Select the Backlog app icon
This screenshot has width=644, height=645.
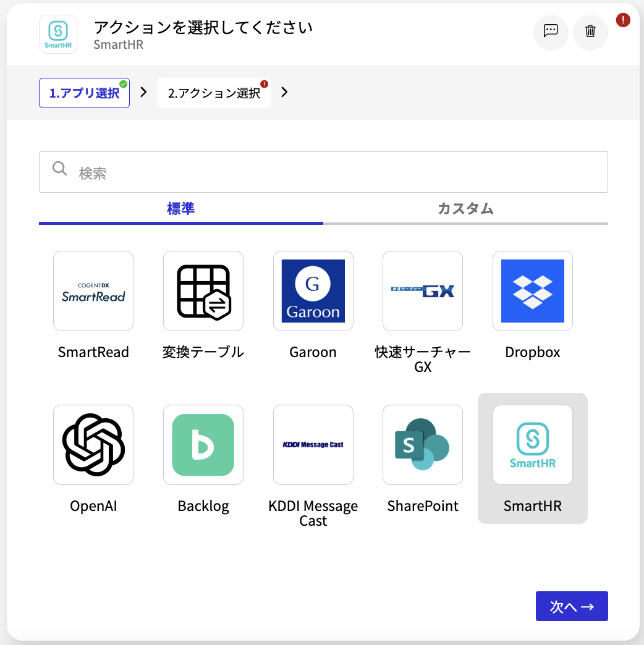[x=203, y=445]
